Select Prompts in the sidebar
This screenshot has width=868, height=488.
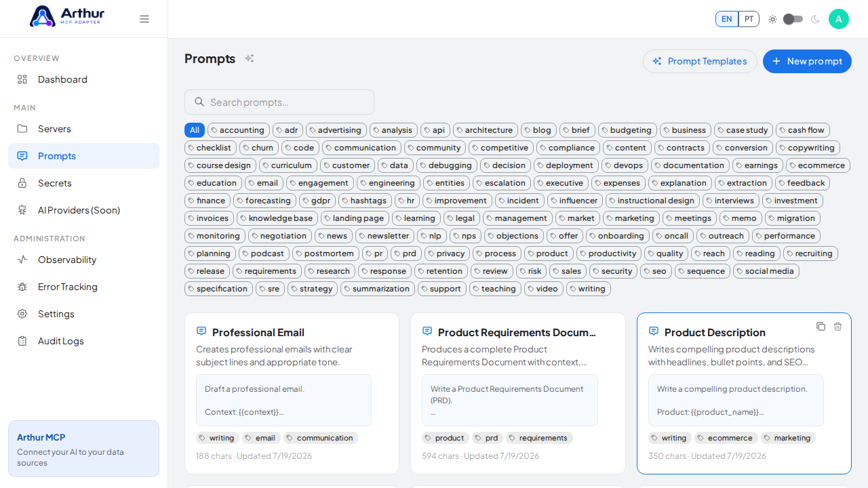pyautogui.click(x=84, y=156)
